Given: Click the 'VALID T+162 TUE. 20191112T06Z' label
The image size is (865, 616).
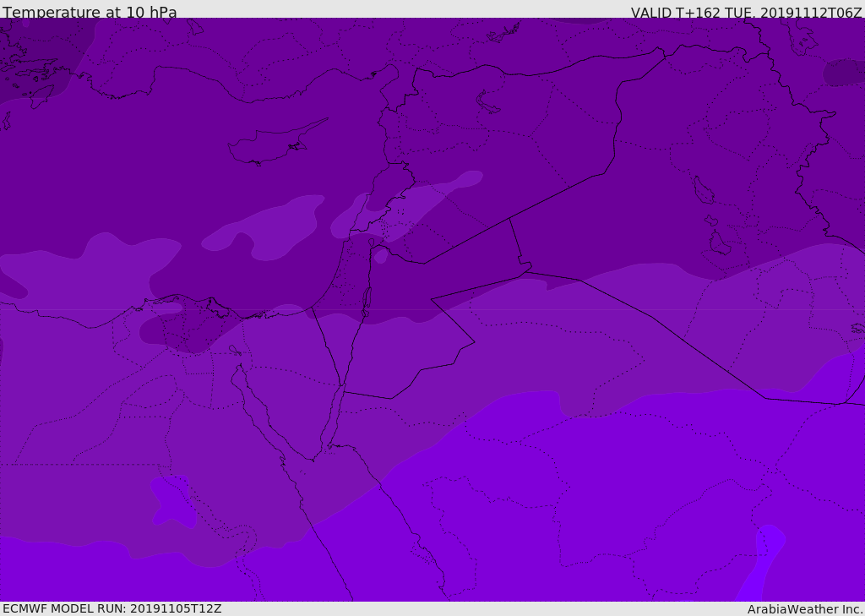Looking at the screenshot, I should [x=746, y=13].
